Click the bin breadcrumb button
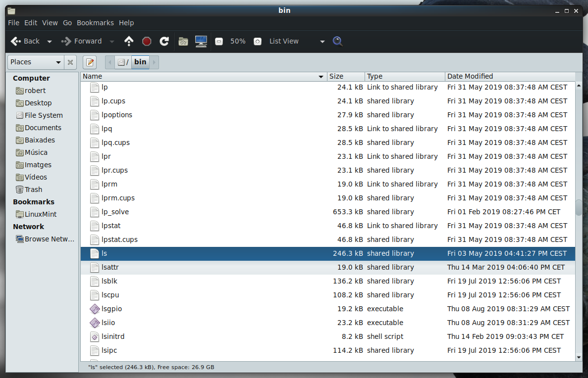 pyautogui.click(x=140, y=62)
